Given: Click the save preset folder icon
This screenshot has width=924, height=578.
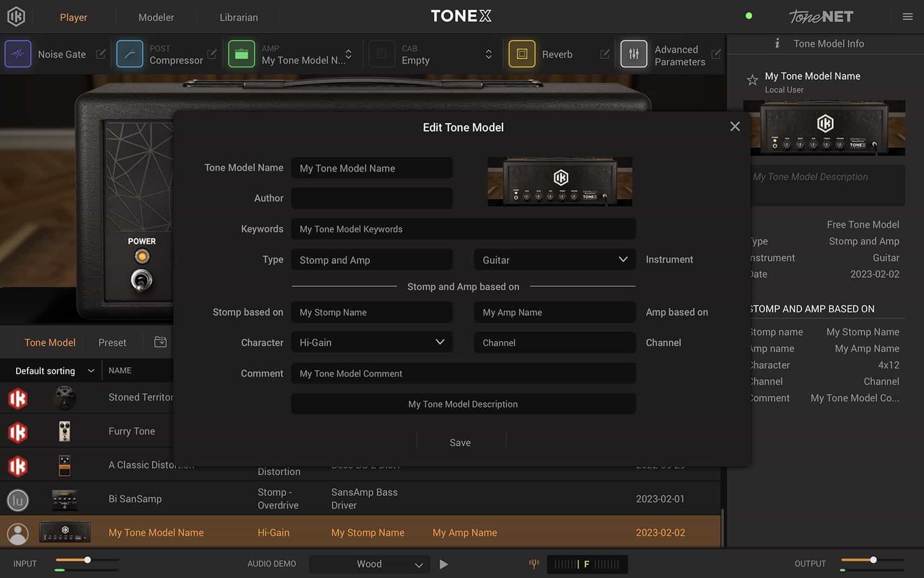Looking at the screenshot, I should (x=160, y=342).
